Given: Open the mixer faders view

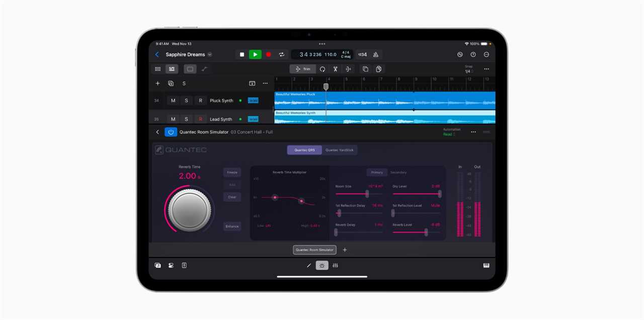Looking at the screenshot, I should (x=335, y=265).
